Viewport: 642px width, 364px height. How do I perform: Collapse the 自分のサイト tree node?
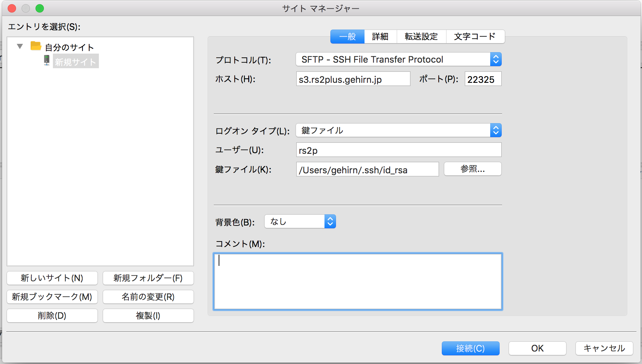20,46
